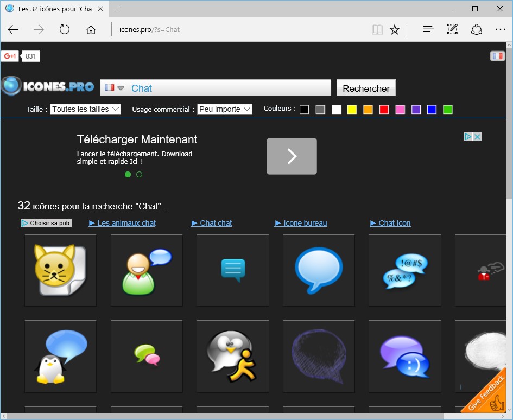Expand the Usage commercial dropdown

[225, 110]
